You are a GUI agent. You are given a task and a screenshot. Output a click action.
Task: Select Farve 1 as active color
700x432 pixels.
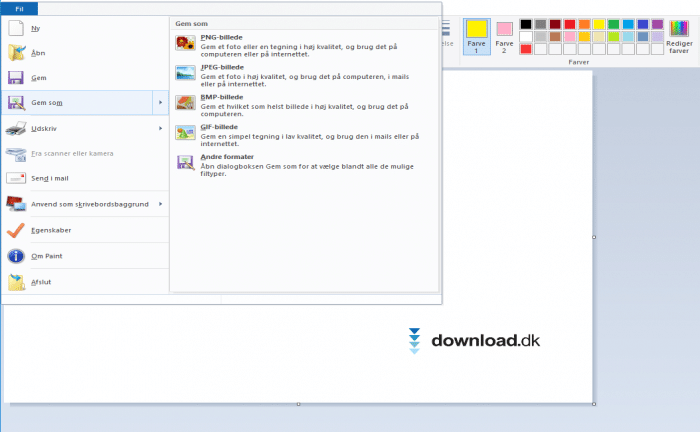click(x=477, y=35)
